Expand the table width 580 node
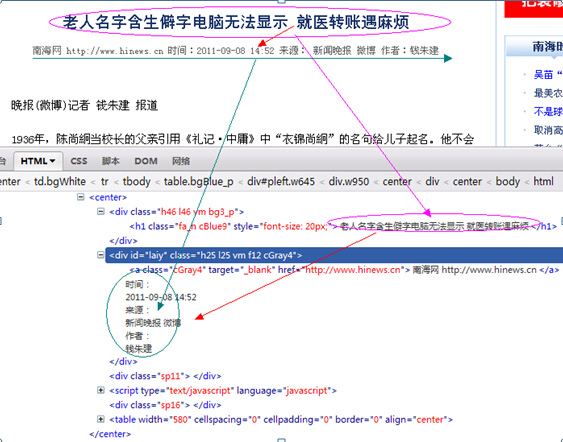Screen dimensions: 563x442 point(101,419)
